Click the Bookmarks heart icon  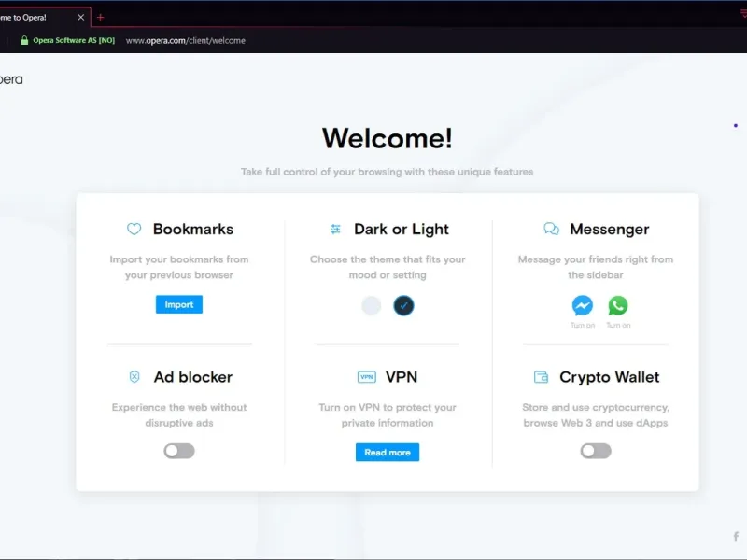134,229
